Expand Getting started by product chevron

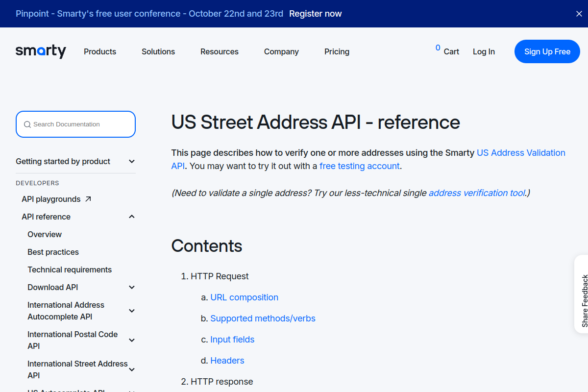[132, 161]
